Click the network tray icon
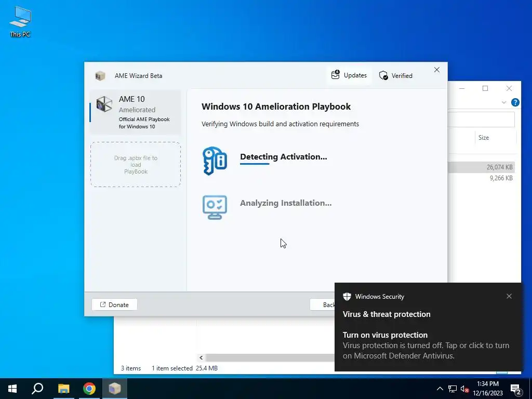The height and width of the screenshot is (399, 532). click(x=453, y=389)
